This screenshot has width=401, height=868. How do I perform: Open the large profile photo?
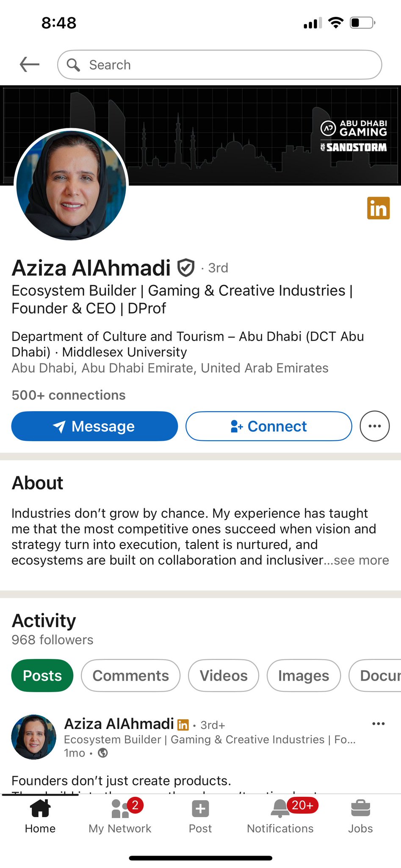click(x=71, y=185)
